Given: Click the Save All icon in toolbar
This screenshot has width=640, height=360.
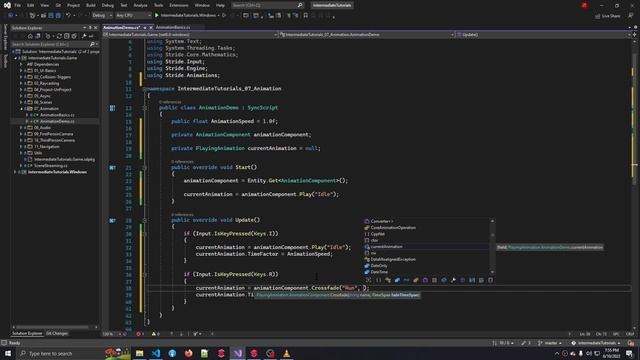Looking at the screenshot, I should coord(58,16).
